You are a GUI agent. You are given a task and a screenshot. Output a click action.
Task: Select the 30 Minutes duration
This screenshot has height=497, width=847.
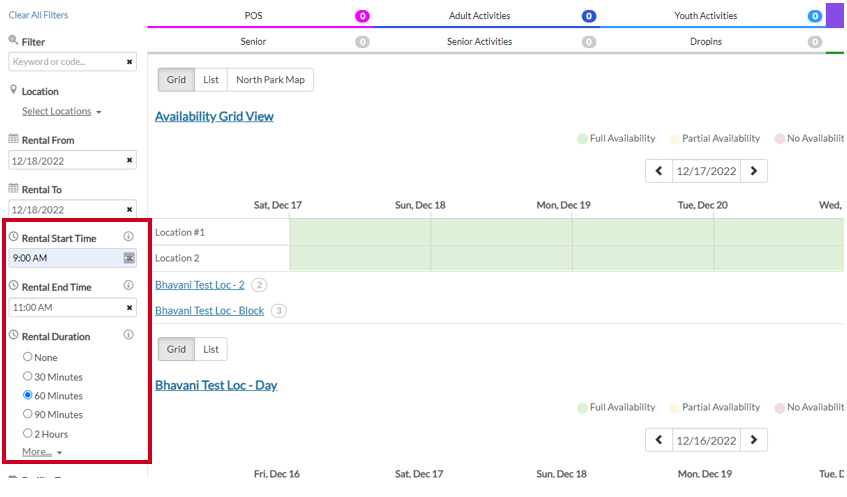click(x=28, y=376)
